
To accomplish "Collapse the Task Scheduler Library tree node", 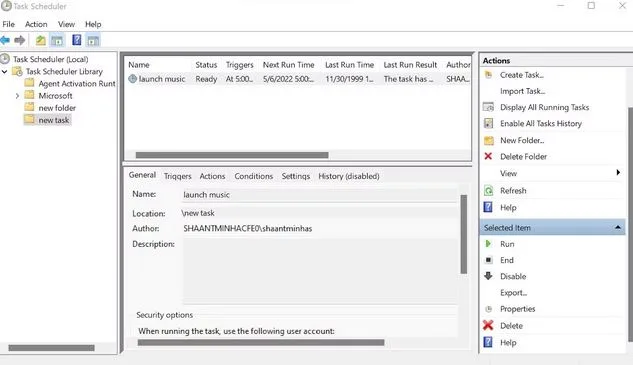I will coord(5,72).
